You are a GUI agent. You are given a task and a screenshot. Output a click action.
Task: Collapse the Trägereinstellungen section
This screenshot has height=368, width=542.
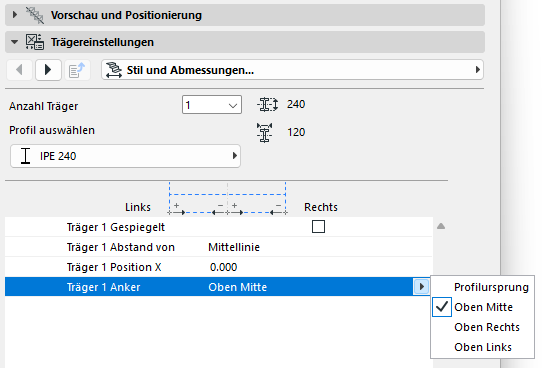[14, 42]
